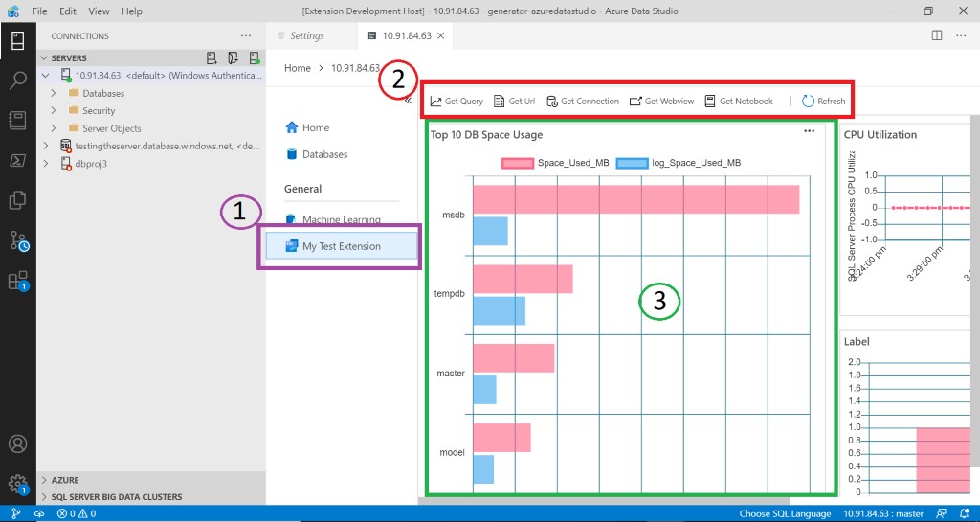This screenshot has width=980, height=522.
Task: Toggle the log_Space_Used_MB legend series
Action: (696, 163)
